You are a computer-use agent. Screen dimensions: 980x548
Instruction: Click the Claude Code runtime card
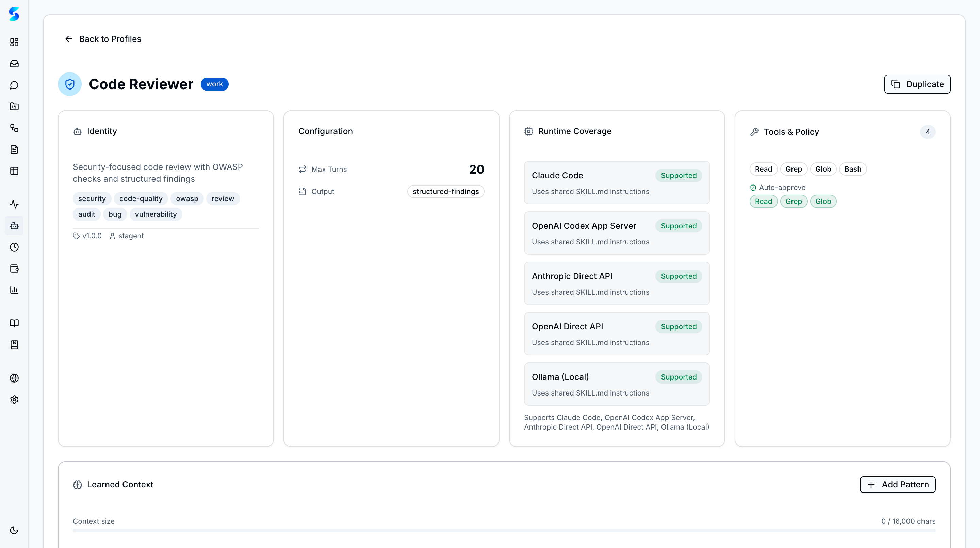pyautogui.click(x=616, y=183)
